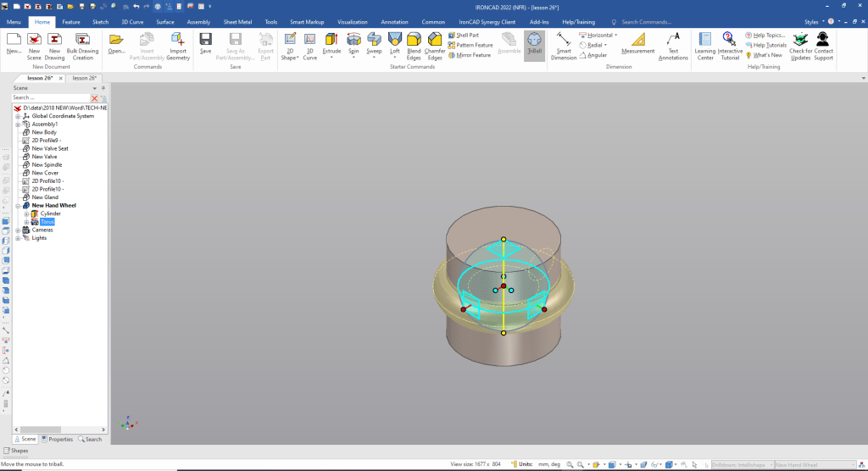Select the Blend Edges tool
The height and width of the screenshot is (471, 868).
414,39
